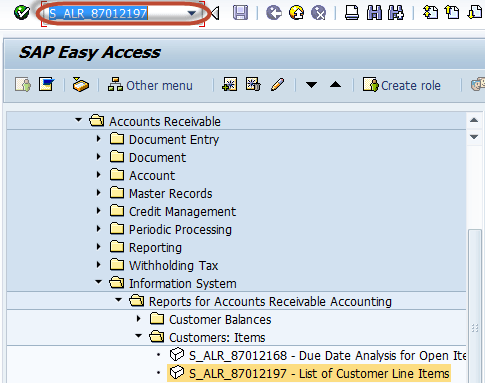Expand the Periodic Processing folder
Viewport: 485px width, 383px height.
(98, 228)
